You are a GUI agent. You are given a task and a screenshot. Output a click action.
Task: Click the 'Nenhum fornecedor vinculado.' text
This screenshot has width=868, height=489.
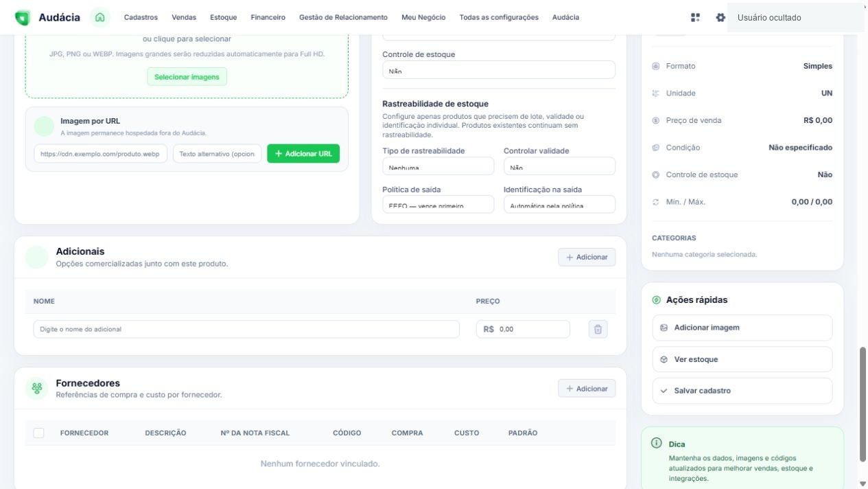click(320, 464)
